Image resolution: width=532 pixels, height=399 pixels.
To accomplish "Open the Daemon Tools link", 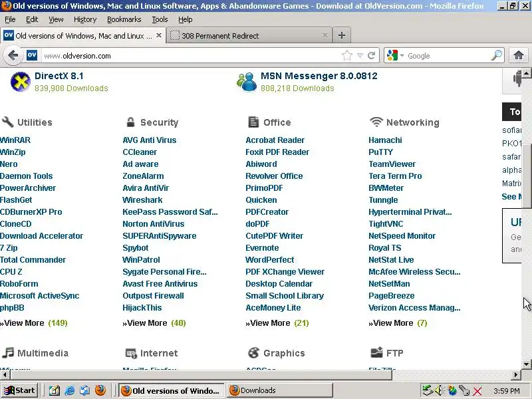I will pos(27,176).
